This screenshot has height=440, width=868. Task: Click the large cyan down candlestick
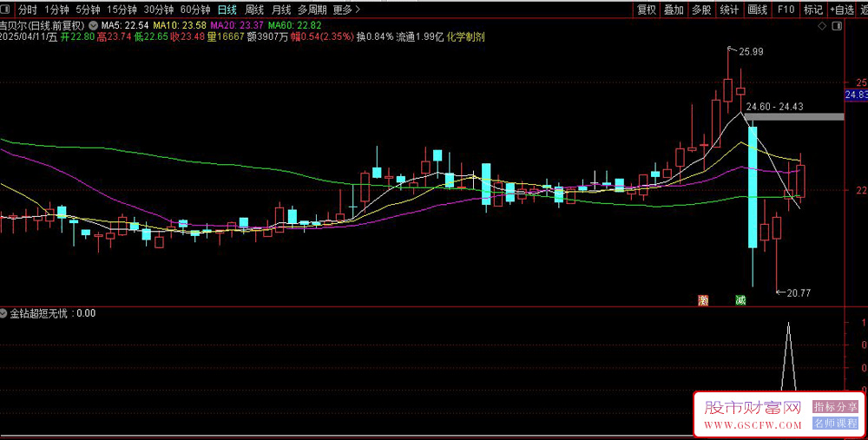click(x=753, y=187)
